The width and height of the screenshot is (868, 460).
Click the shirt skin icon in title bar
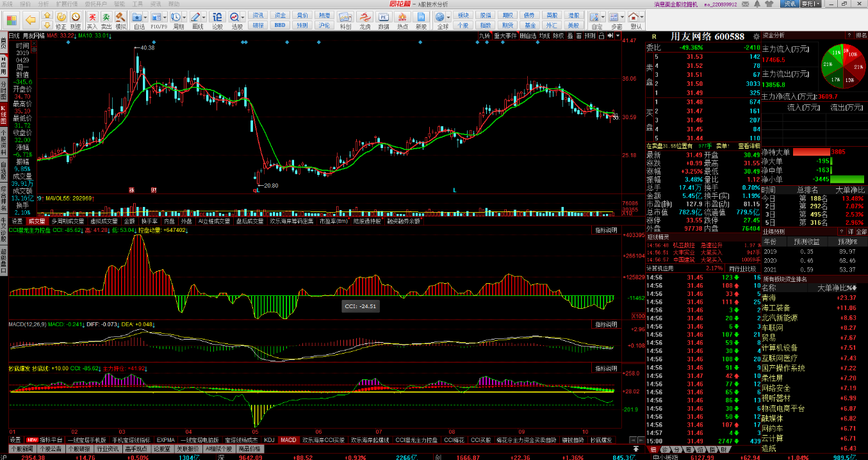point(771,4)
